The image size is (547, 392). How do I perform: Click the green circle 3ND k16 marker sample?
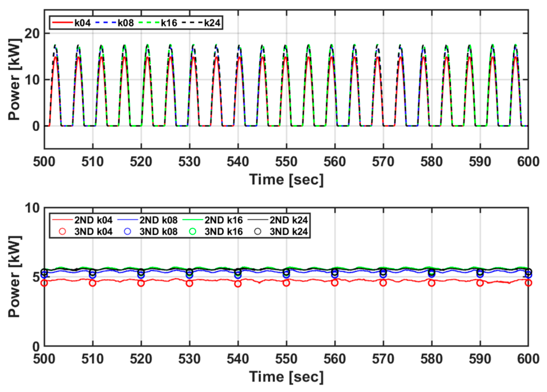[x=193, y=231]
